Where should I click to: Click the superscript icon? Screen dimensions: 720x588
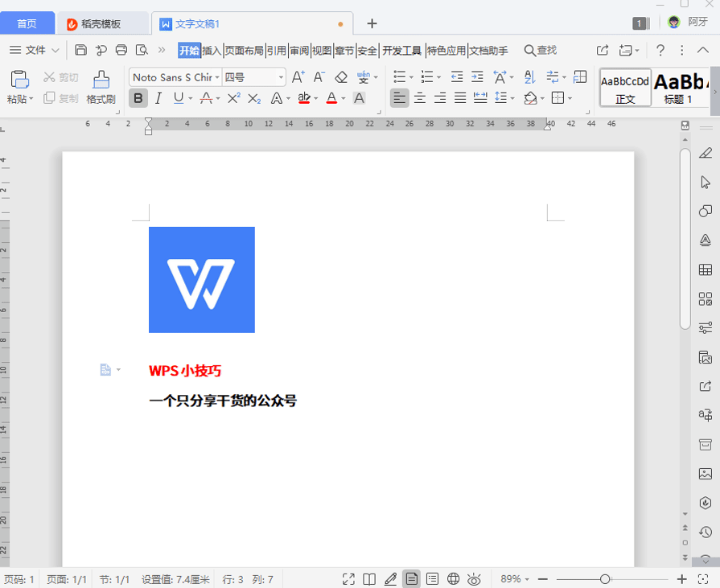coord(232,97)
